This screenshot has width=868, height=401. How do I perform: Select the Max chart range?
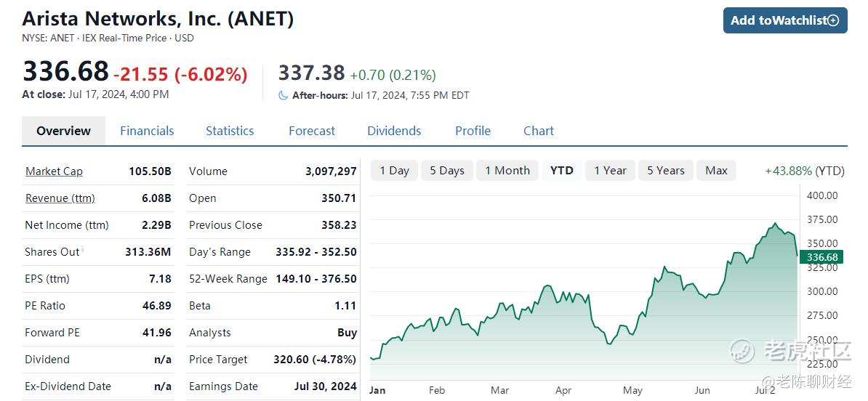pos(716,171)
